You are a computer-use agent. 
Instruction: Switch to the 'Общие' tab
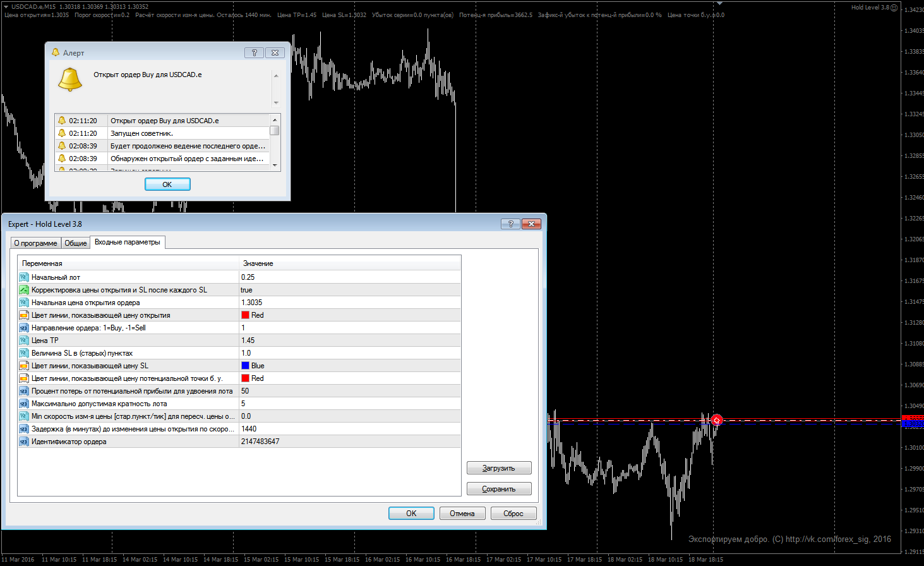pyautogui.click(x=76, y=243)
